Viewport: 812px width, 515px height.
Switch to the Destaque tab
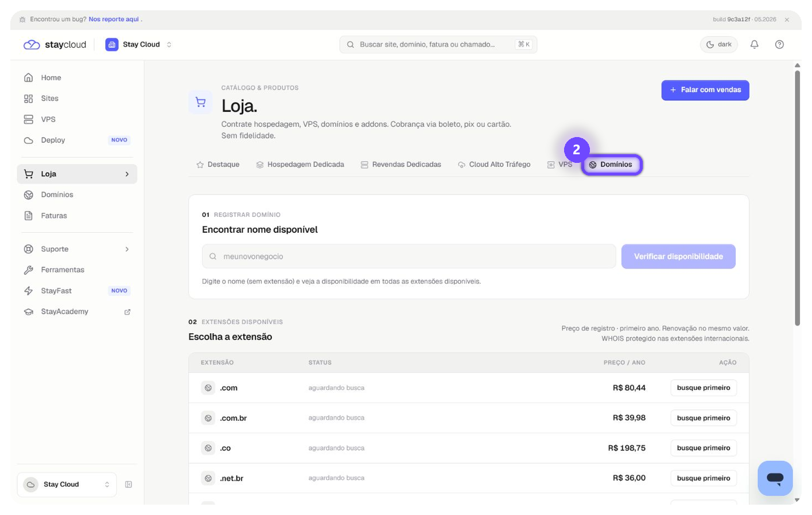point(218,165)
